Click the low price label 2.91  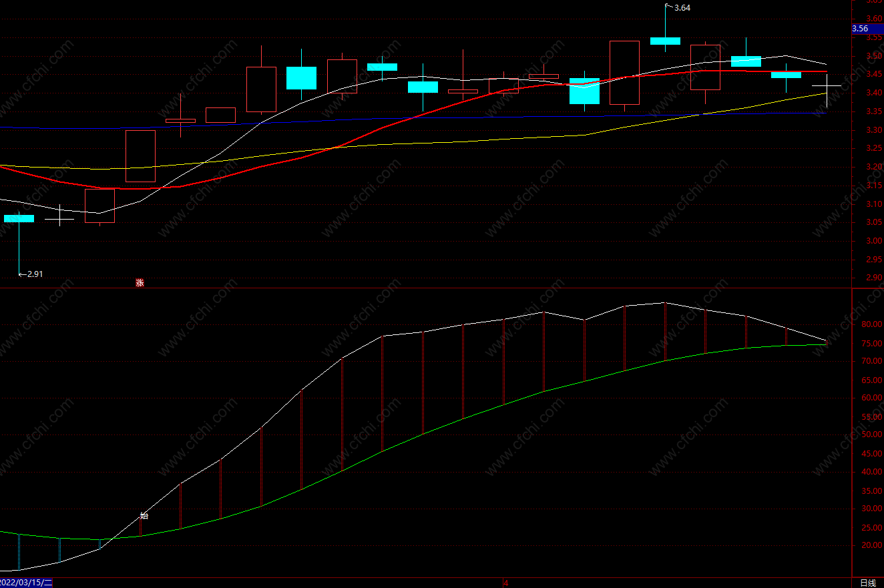coord(35,274)
